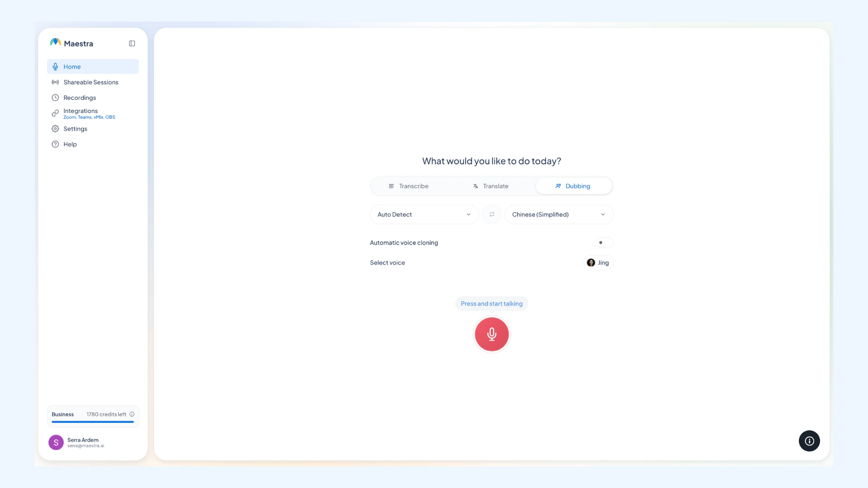The image size is (868, 488).
Task: Click the Auto Detect dropdown chevron
Action: pos(468,215)
